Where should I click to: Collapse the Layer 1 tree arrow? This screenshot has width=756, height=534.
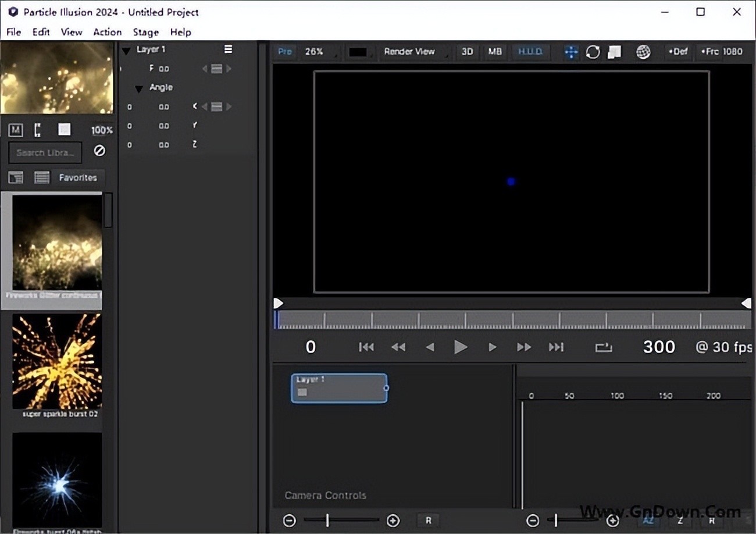[126, 51]
